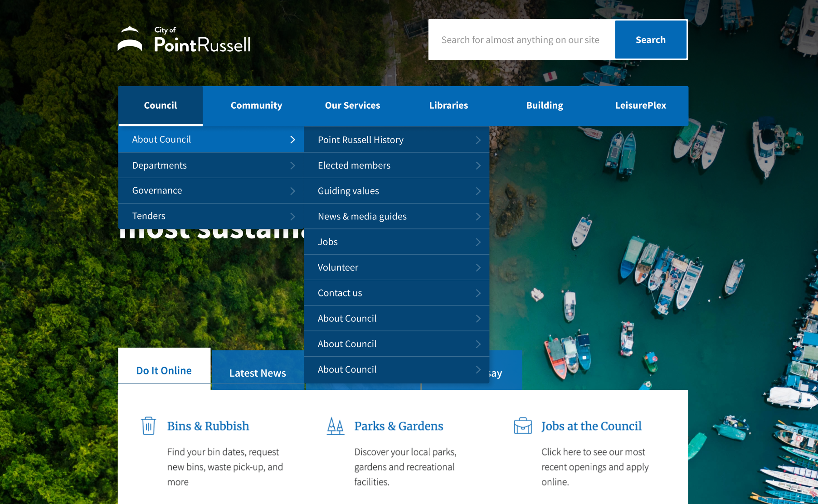This screenshot has height=504, width=818.
Task: Click the Bins & Rubbish trash bin icon
Action: tap(148, 426)
